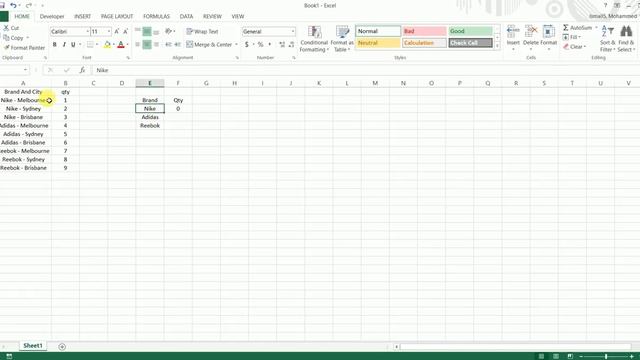
Task: Apply the red font color
Action: click(121, 44)
